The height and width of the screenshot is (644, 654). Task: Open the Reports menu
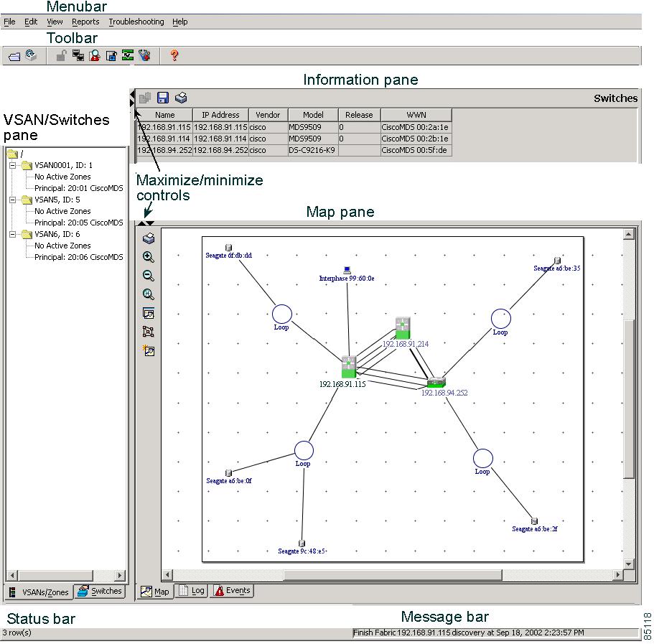click(85, 22)
